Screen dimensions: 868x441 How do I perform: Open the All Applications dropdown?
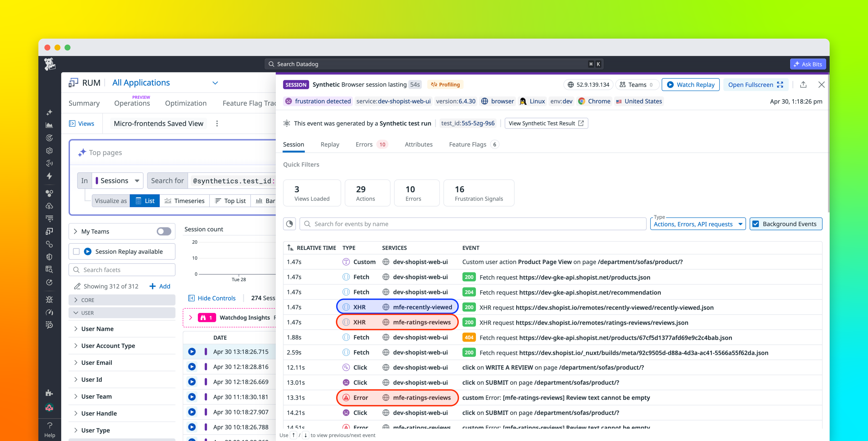point(165,83)
